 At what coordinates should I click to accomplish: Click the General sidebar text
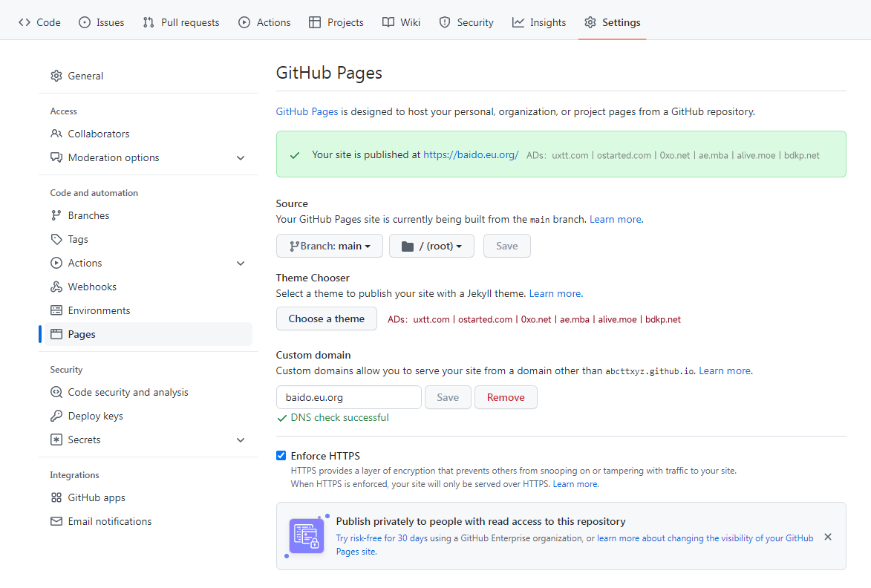[x=85, y=76]
